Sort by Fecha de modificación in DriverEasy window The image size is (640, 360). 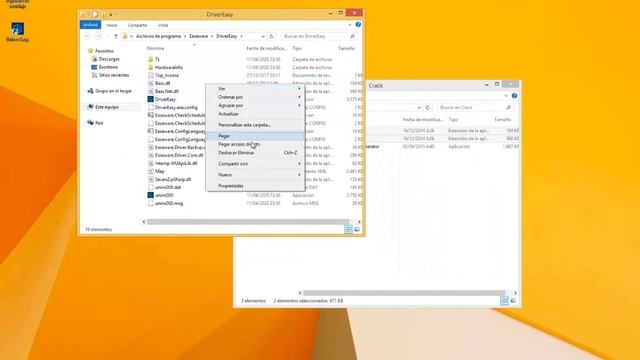[x=267, y=49]
